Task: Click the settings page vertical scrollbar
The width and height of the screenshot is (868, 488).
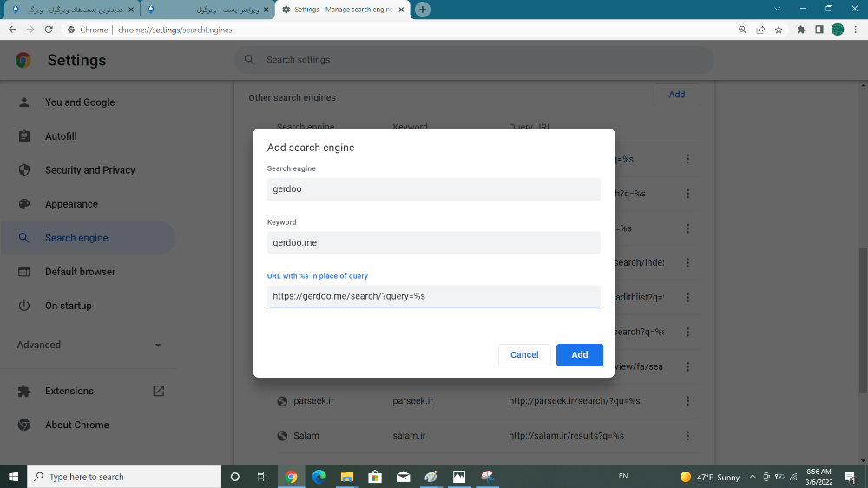Action: tap(863, 321)
